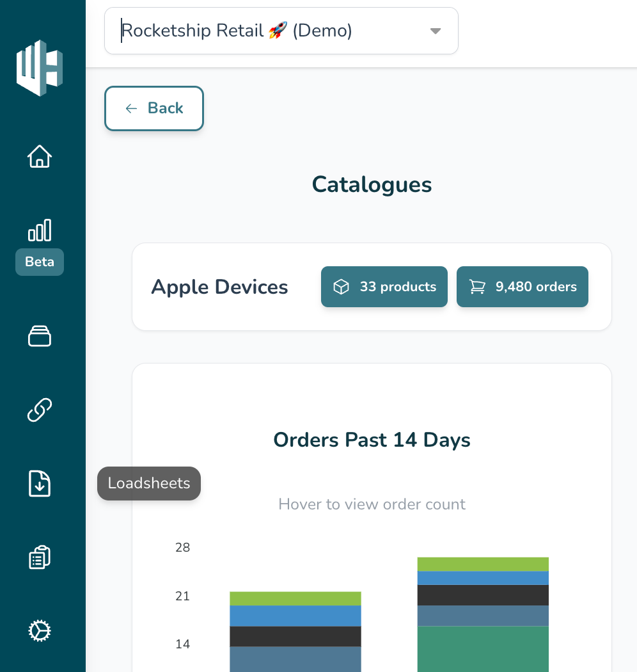Click the Beta badge in the sidebar

point(40,262)
